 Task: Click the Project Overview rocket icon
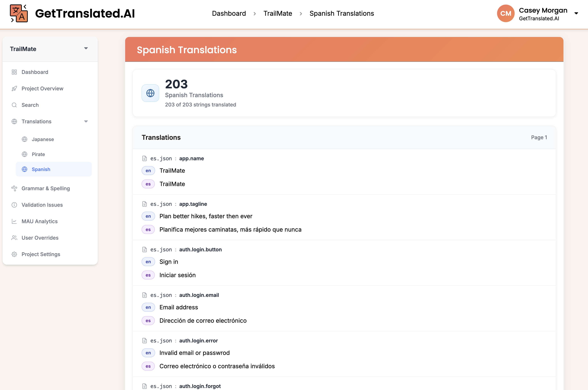coord(14,89)
